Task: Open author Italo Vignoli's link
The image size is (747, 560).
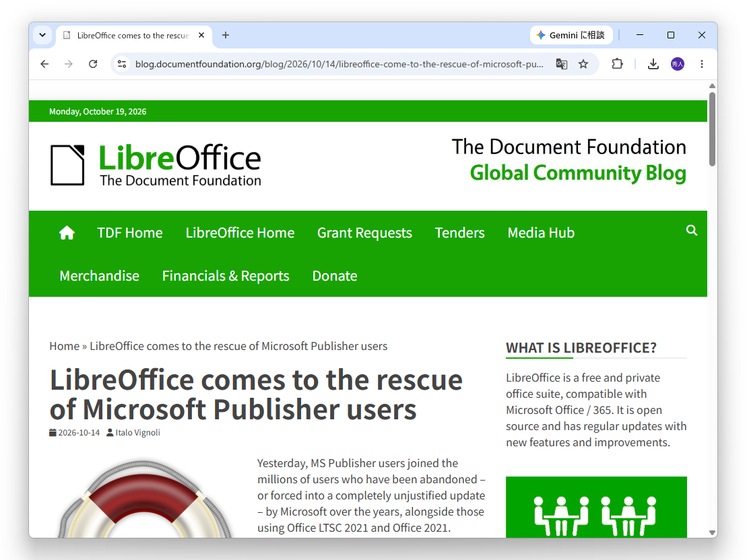Action: 137,433
